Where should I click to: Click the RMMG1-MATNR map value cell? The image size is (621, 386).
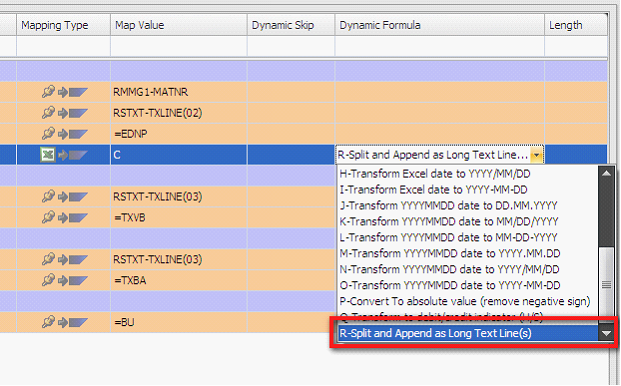click(179, 92)
